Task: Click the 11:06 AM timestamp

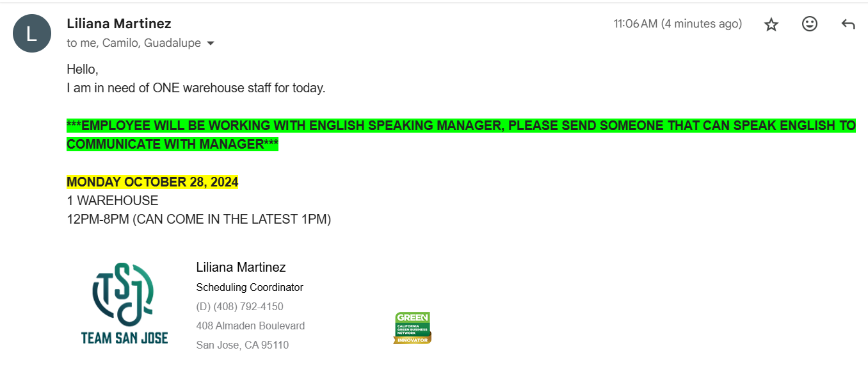Action: pyautogui.click(x=677, y=24)
